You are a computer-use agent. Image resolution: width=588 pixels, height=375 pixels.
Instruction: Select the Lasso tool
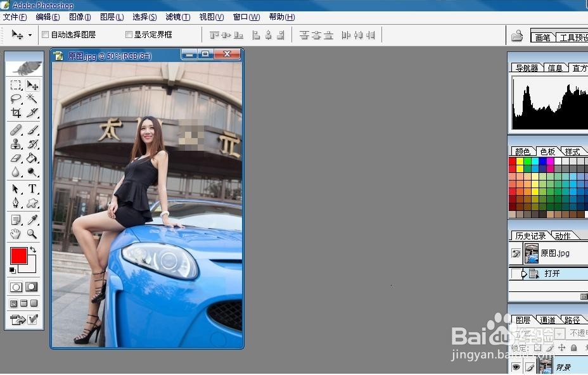tap(16, 99)
